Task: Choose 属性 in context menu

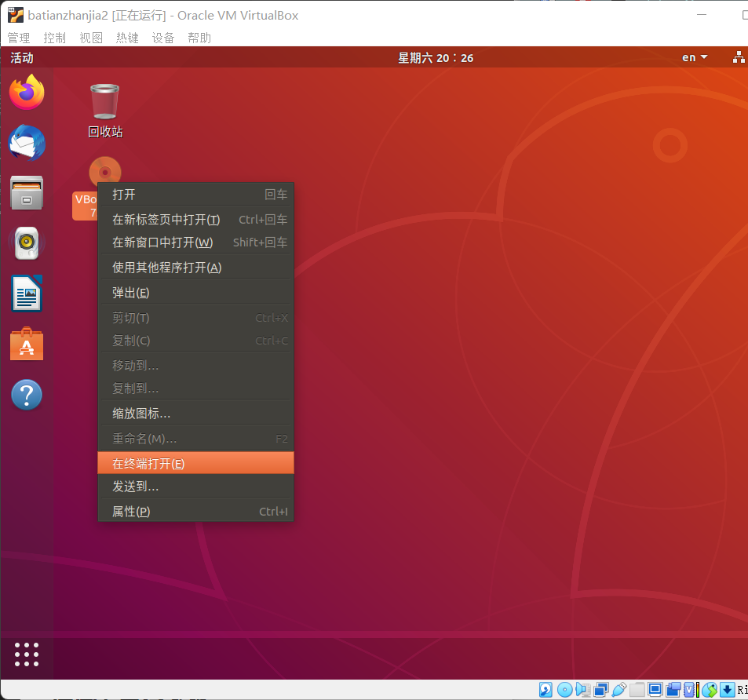Action: (x=195, y=511)
